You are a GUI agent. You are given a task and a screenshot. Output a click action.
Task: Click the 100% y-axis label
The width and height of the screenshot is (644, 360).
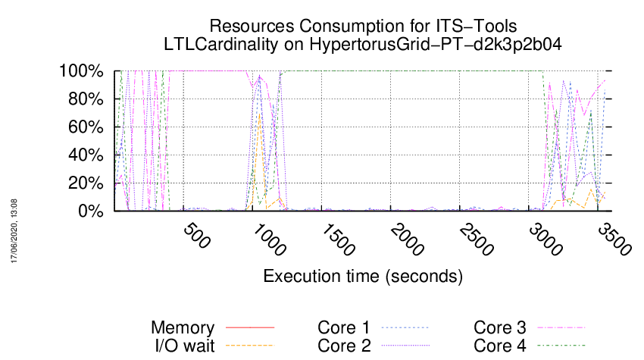[81, 71]
